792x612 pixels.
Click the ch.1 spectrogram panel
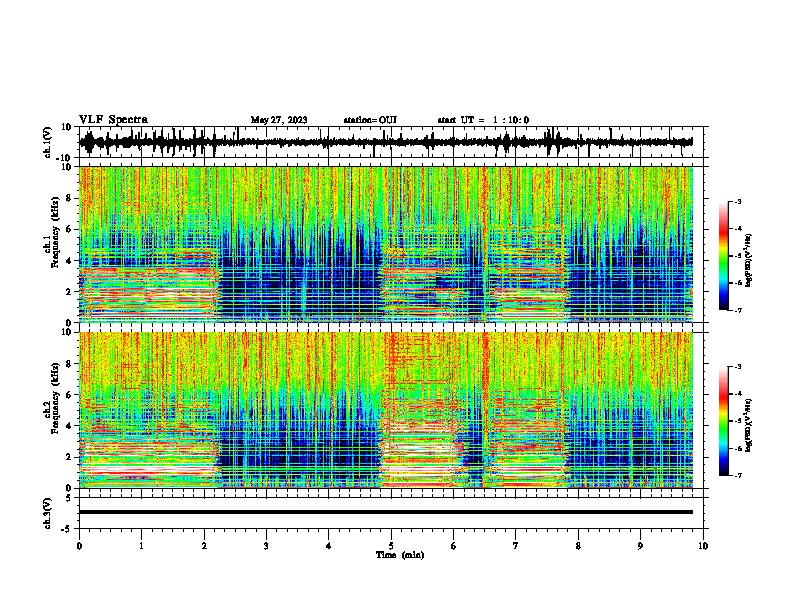coord(385,244)
